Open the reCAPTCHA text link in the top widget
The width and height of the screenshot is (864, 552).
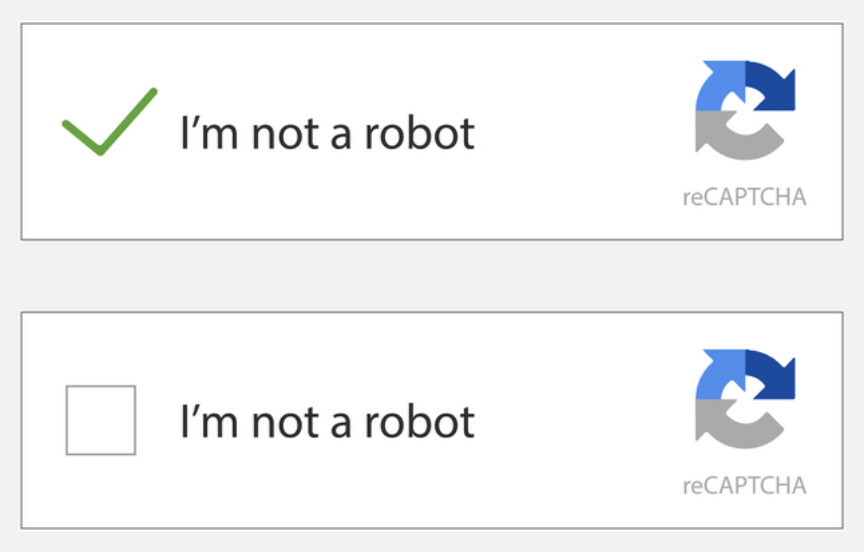click(744, 197)
